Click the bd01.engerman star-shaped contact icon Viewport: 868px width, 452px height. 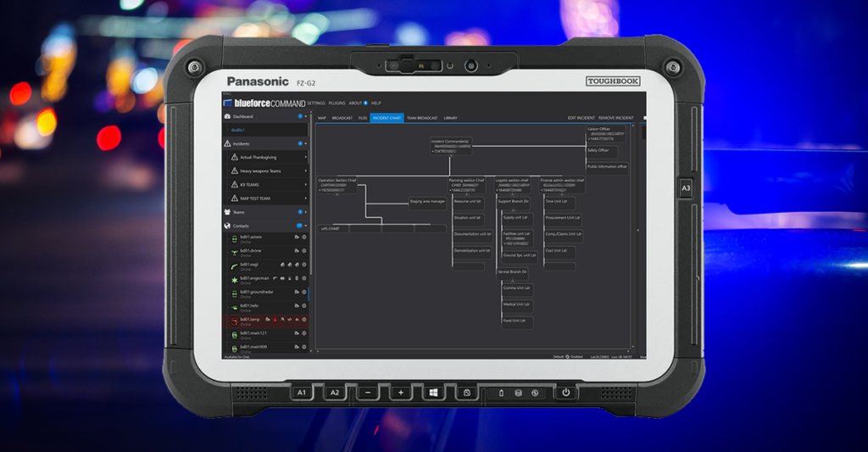point(234,280)
